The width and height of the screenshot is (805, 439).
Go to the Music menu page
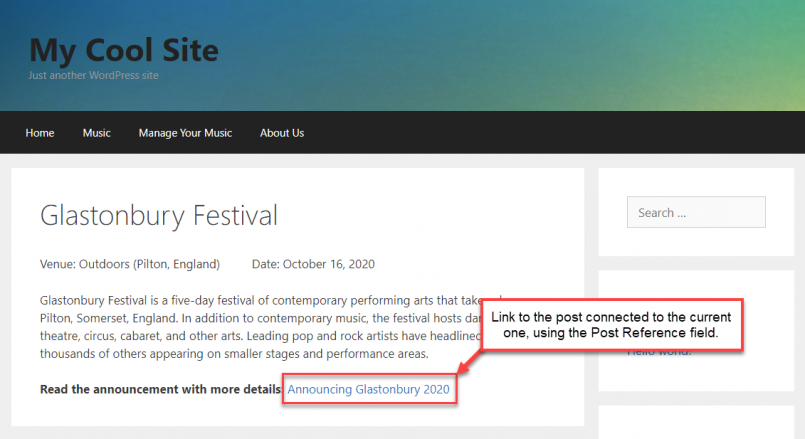tap(97, 133)
